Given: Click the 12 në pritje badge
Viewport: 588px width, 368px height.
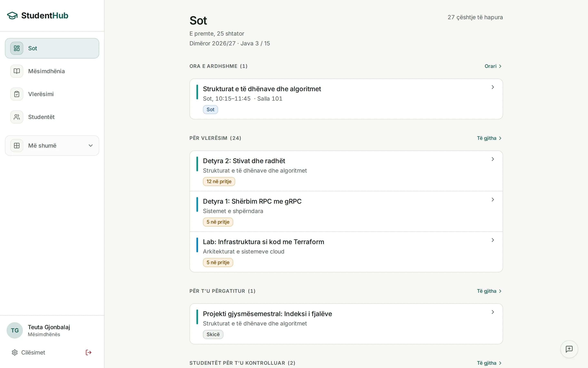Looking at the screenshot, I should point(219,182).
